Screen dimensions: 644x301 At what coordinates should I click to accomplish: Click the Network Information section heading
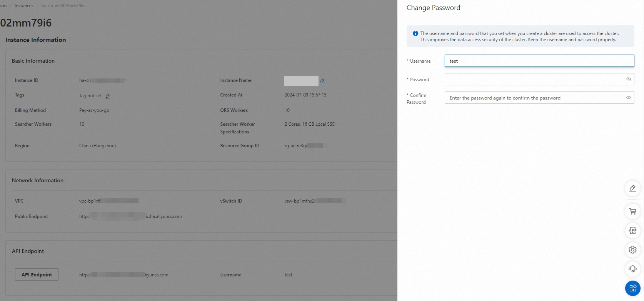[38, 180]
